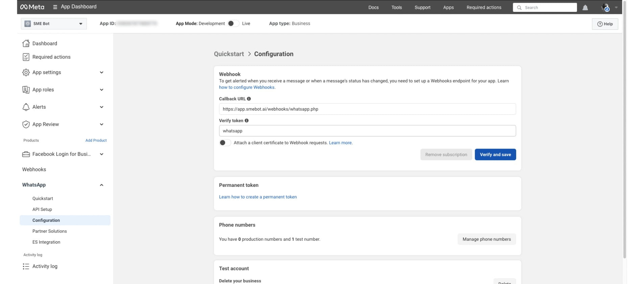Click the search magnifier icon
This screenshot has width=644, height=284.
click(519, 7)
